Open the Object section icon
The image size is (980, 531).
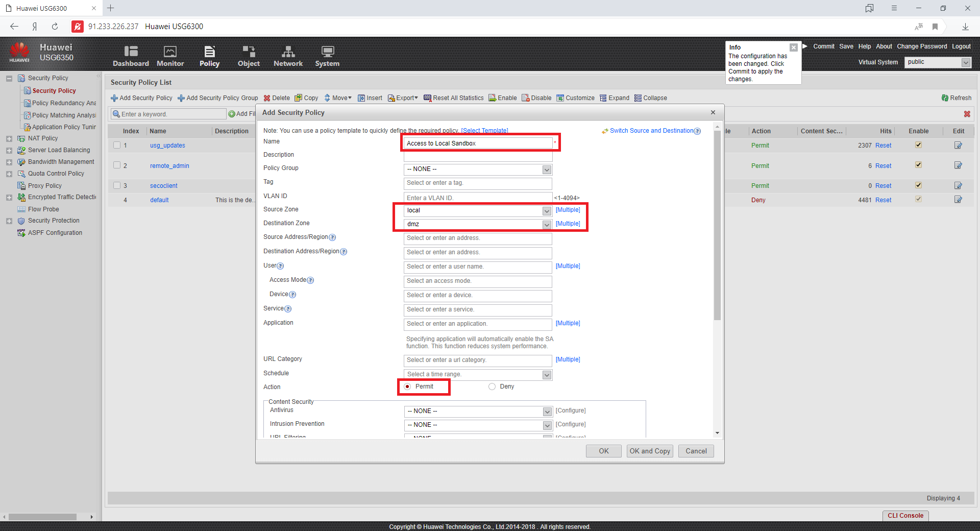pos(249,51)
